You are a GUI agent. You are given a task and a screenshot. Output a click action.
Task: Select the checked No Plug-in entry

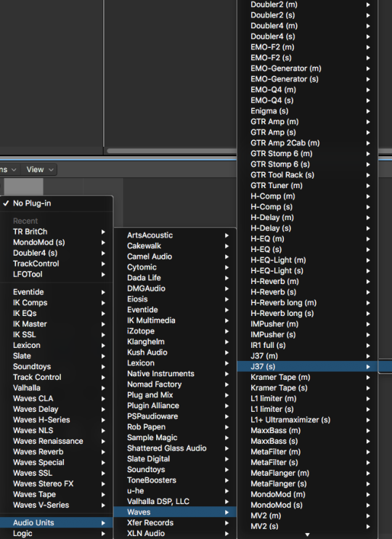coord(57,203)
